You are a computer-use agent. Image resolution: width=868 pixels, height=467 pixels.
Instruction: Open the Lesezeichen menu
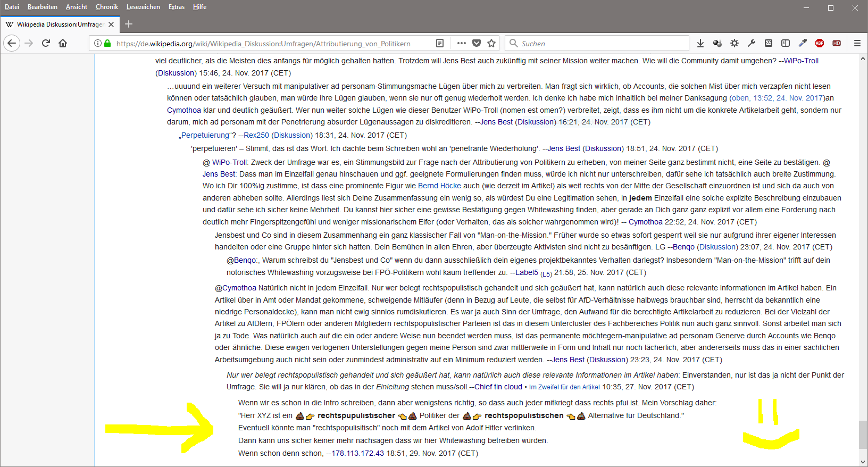143,7
